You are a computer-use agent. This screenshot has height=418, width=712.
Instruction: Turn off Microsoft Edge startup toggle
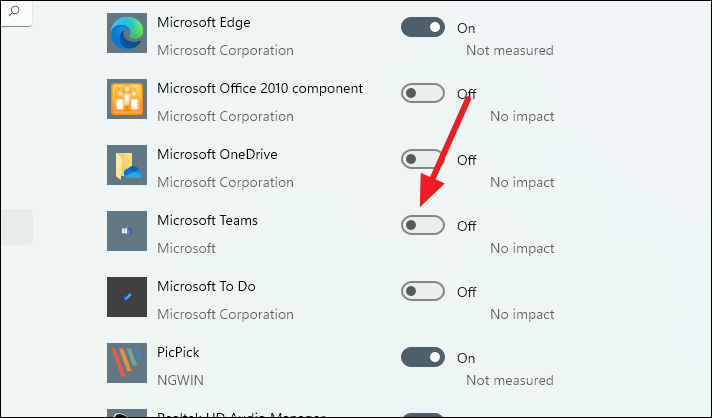pos(422,27)
